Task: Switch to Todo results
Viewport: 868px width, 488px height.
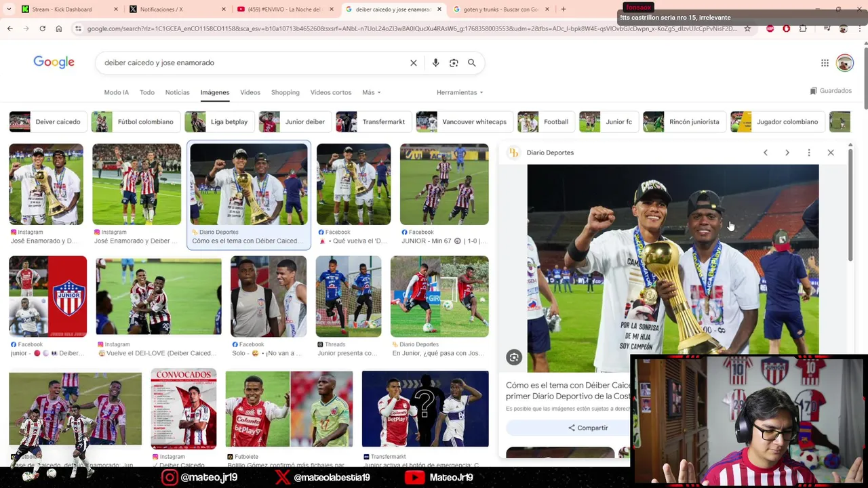Action: [147, 92]
